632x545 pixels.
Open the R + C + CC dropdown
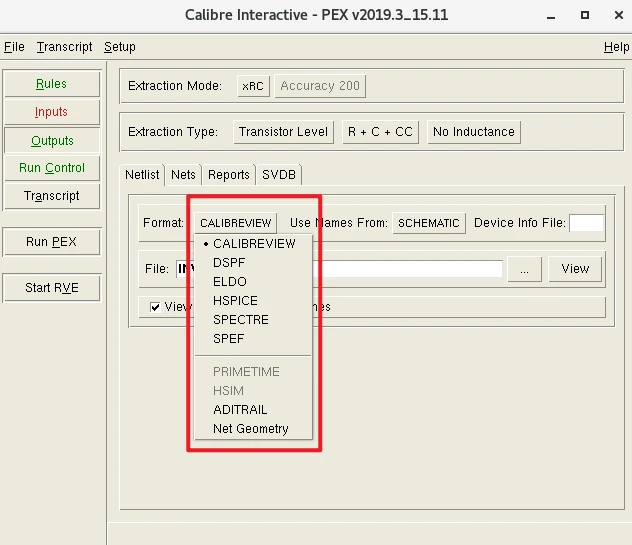(x=380, y=132)
